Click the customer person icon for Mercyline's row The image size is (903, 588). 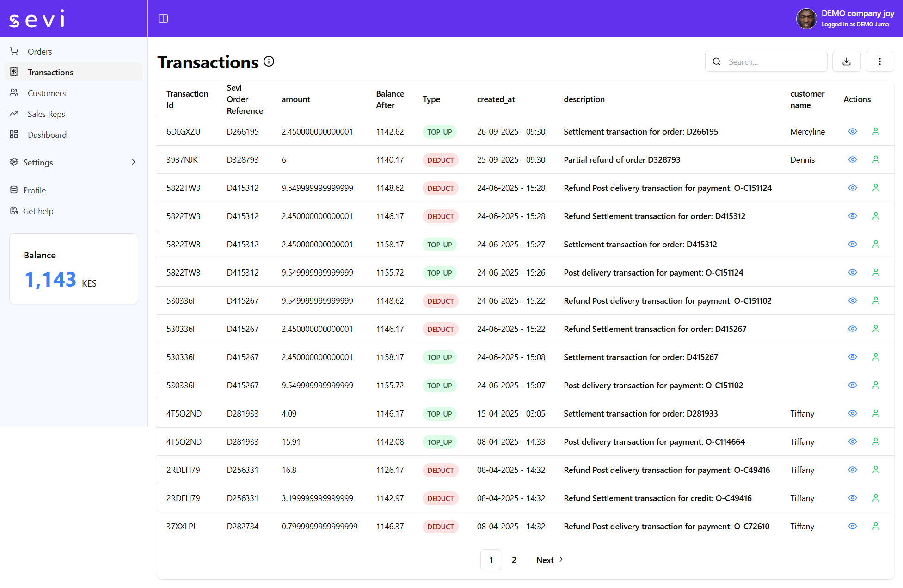click(x=875, y=131)
